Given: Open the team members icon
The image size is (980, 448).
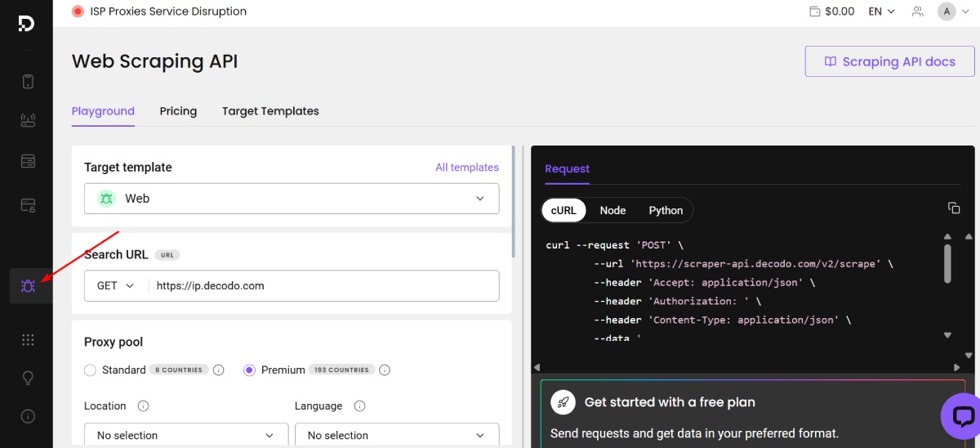Looking at the screenshot, I should (918, 11).
